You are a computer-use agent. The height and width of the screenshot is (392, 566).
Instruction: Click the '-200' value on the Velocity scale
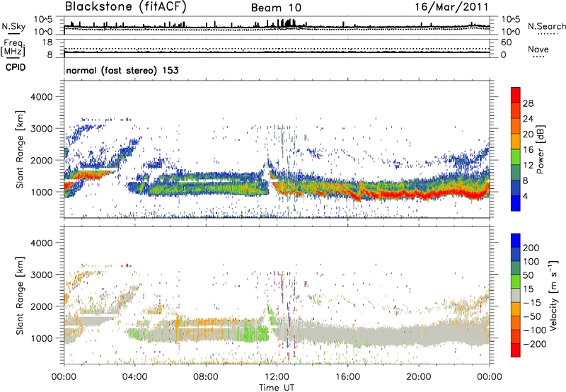point(535,344)
